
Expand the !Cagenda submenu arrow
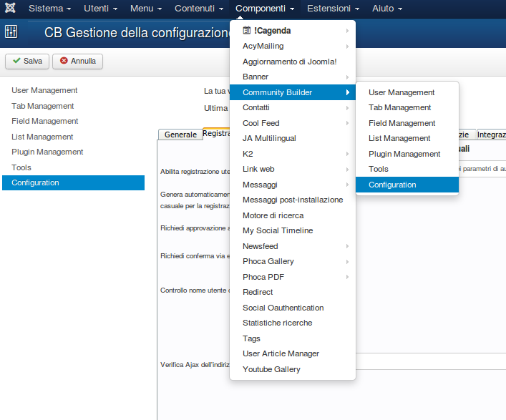click(x=347, y=31)
